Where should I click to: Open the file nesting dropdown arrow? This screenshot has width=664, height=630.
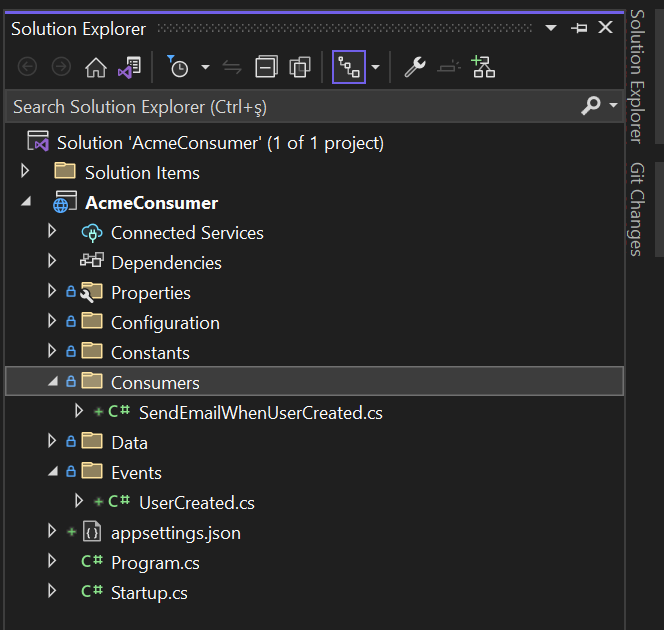(x=375, y=67)
